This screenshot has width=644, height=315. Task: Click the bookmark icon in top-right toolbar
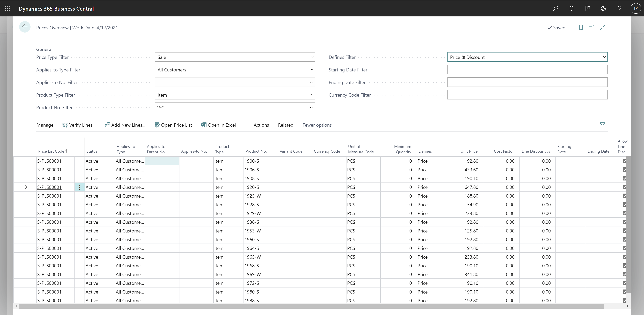pos(581,28)
